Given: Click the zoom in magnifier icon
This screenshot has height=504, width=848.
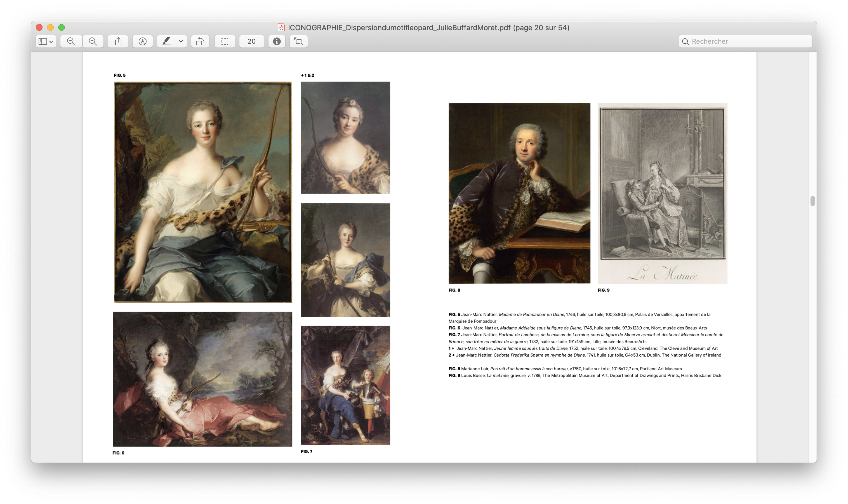Looking at the screenshot, I should pos(93,41).
